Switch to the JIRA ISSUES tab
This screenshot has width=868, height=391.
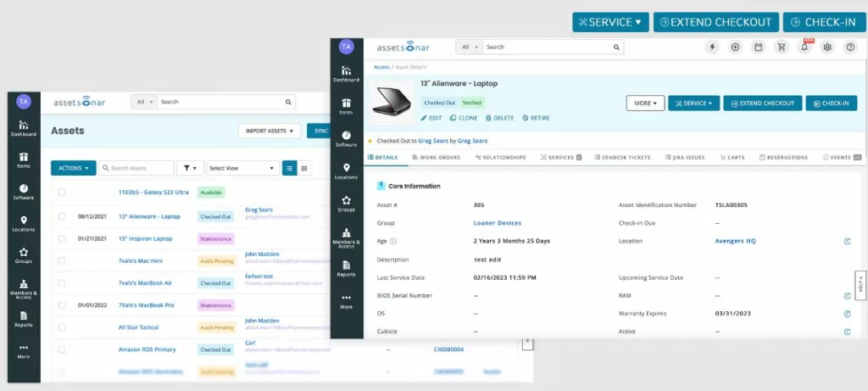coord(685,157)
